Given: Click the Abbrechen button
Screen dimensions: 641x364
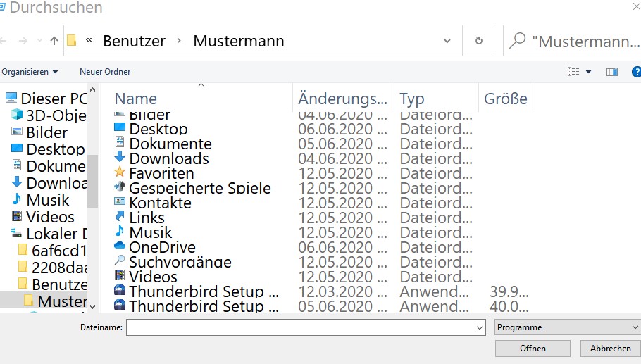Looking at the screenshot, I should [610, 349].
